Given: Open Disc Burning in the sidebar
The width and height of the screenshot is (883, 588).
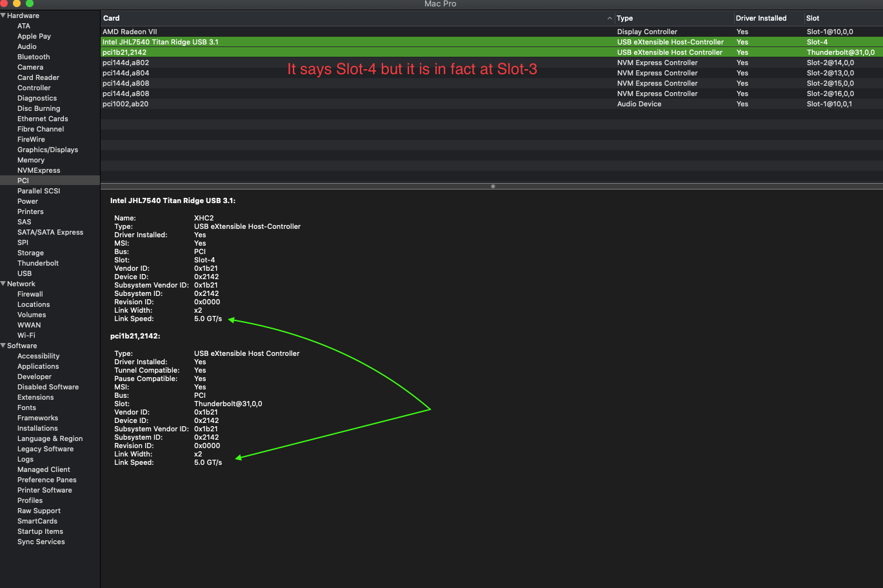Looking at the screenshot, I should click(39, 108).
